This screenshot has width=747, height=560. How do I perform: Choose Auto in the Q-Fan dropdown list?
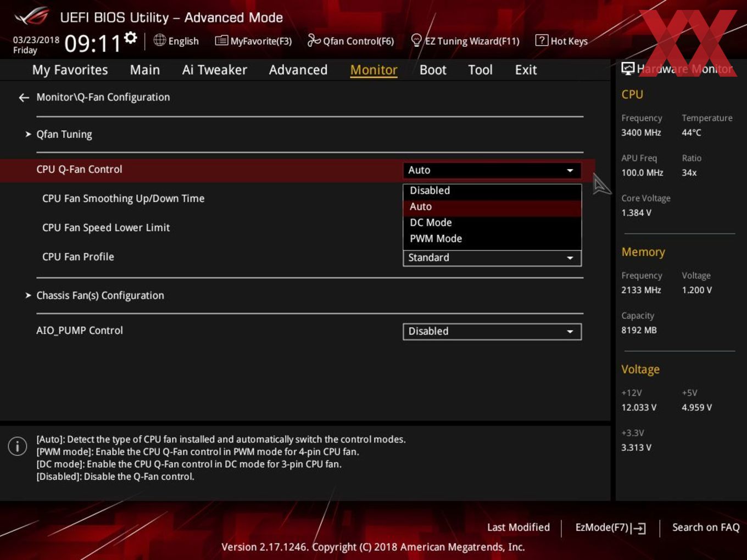point(492,207)
